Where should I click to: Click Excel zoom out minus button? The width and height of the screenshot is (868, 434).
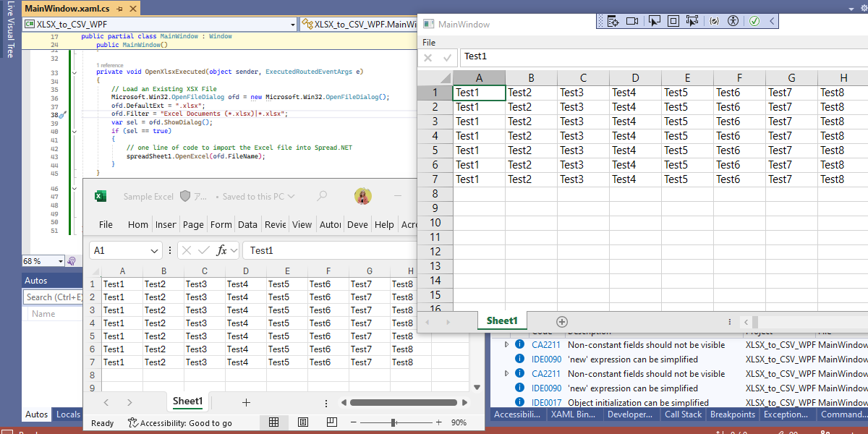click(352, 422)
